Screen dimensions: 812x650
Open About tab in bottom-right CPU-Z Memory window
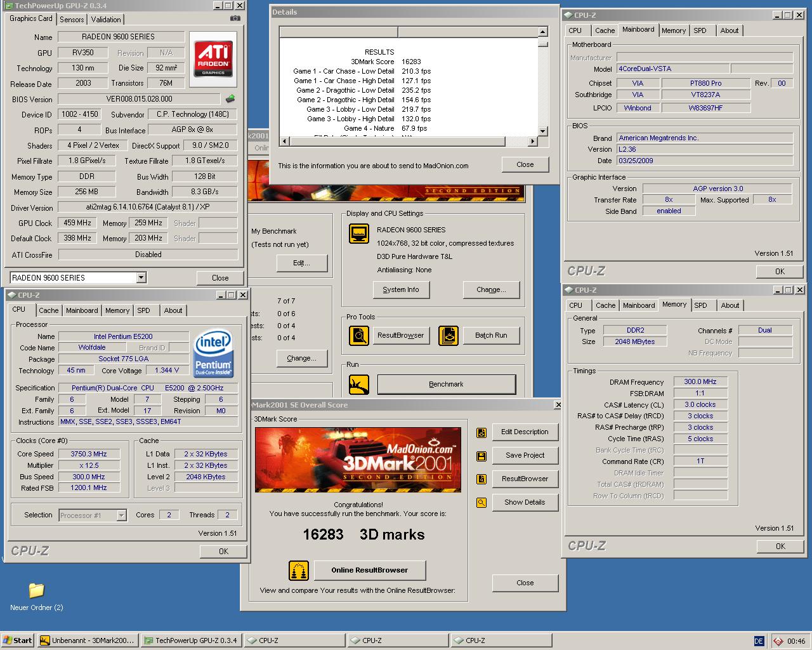click(730, 305)
